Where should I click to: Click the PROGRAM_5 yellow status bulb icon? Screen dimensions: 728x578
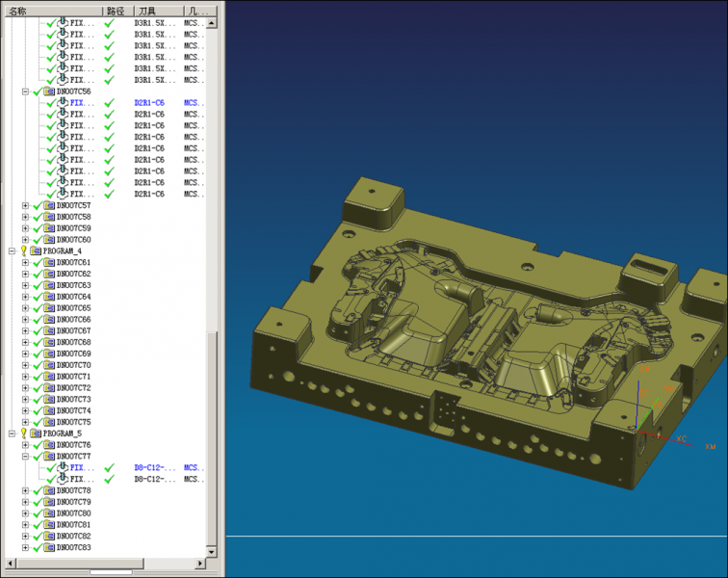pyautogui.click(x=23, y=433)
